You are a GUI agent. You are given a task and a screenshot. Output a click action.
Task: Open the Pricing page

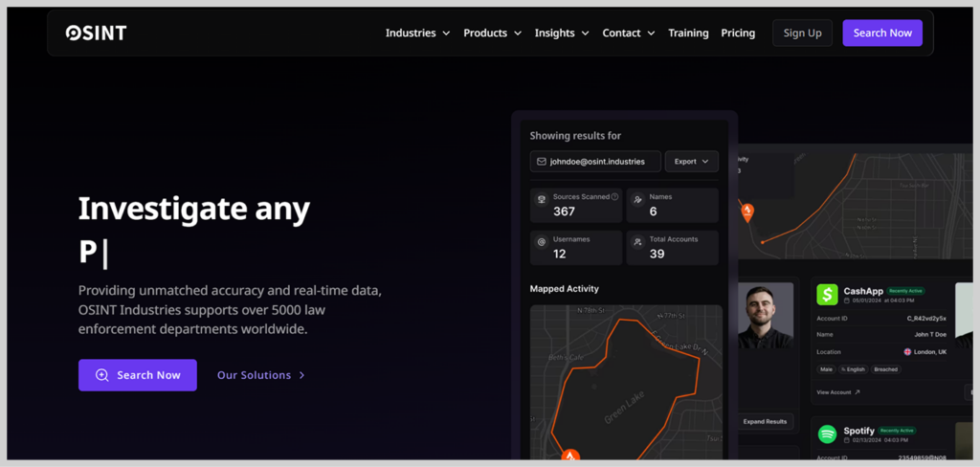pos(738,33)
